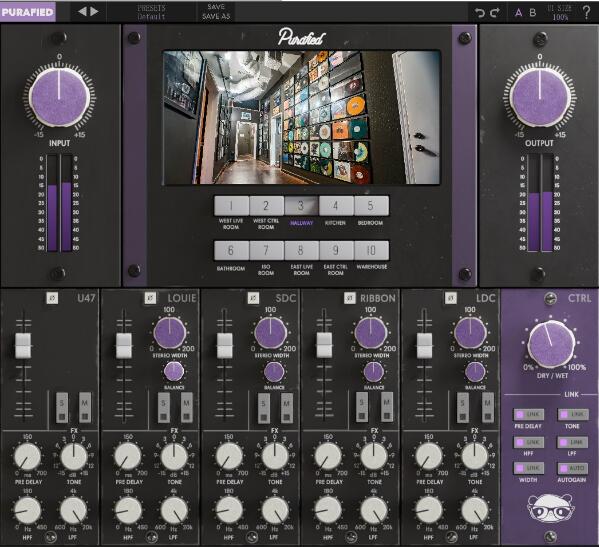599x547 pixels.
Task: Click the LOUIE Stereo Width knob
Action: point(170,333)
